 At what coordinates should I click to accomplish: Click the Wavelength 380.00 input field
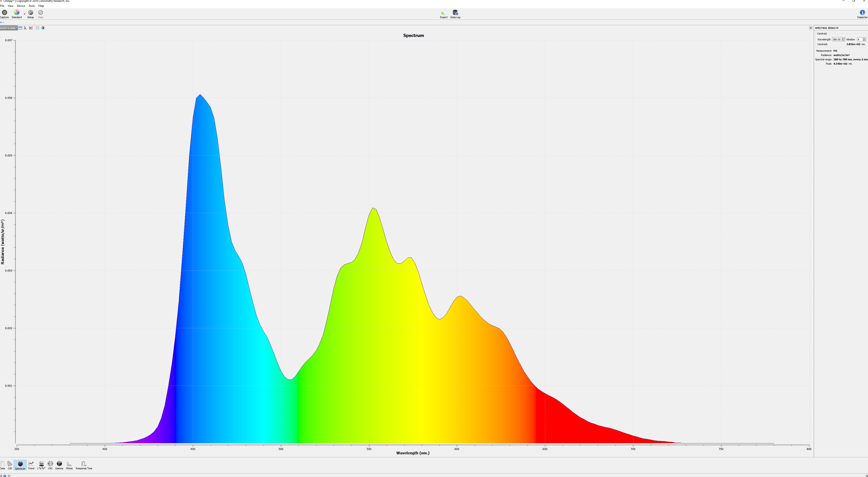pyautogui.click(x=836, y=39)
